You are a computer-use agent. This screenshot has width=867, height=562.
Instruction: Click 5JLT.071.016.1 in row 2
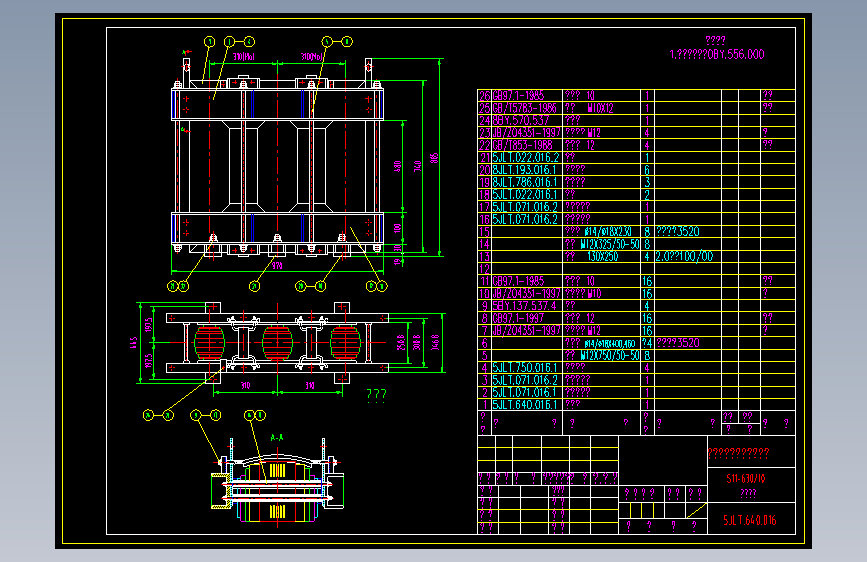525,393
